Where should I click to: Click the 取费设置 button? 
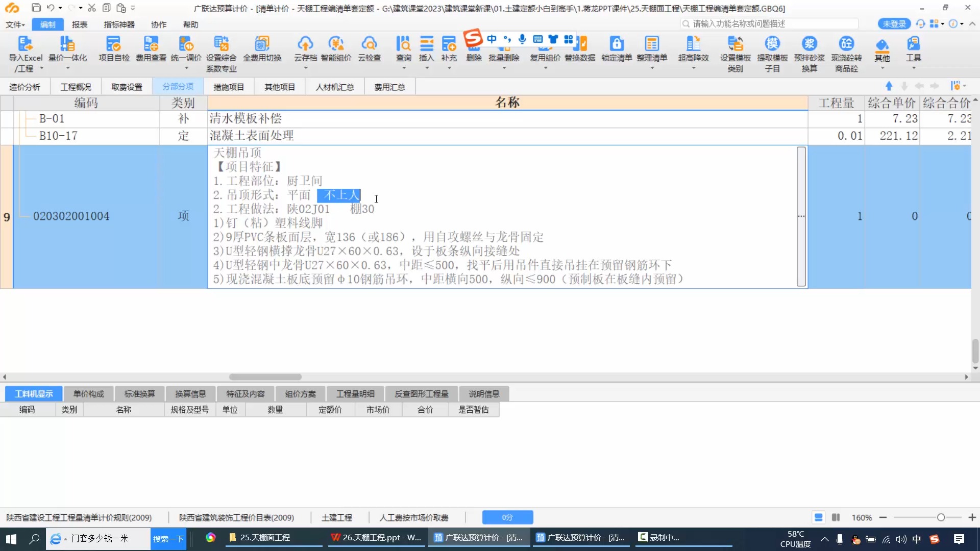pos(126,86)
